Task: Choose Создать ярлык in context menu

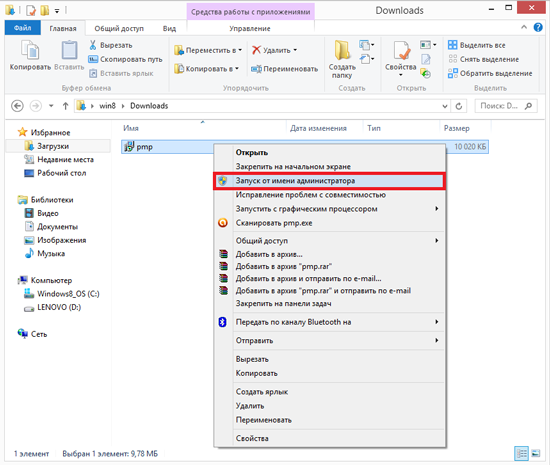Action: click(330, 392)
